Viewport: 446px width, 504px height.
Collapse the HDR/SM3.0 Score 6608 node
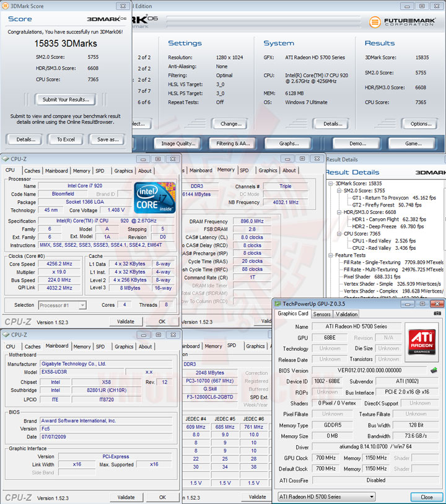[339, 212]
